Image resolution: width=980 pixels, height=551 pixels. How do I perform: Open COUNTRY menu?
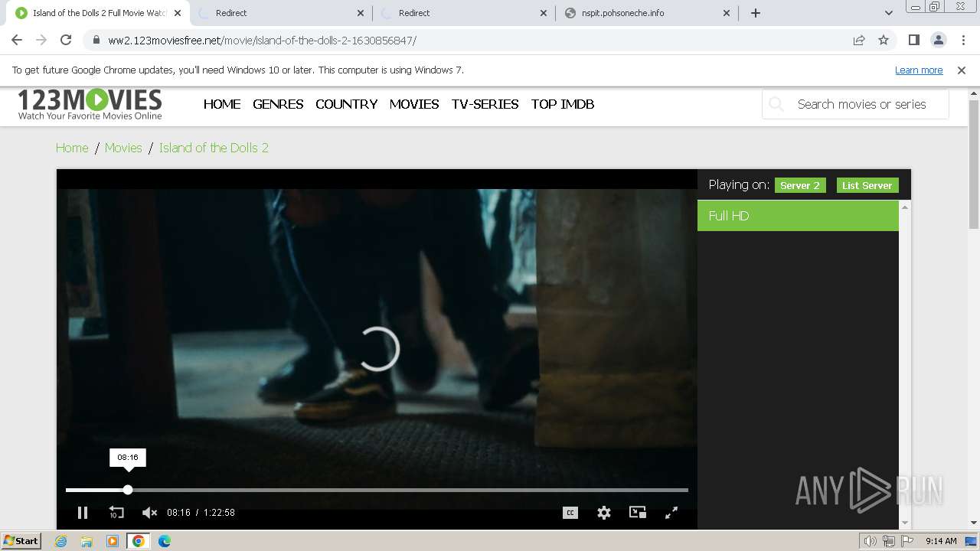(x=346, y=104)
